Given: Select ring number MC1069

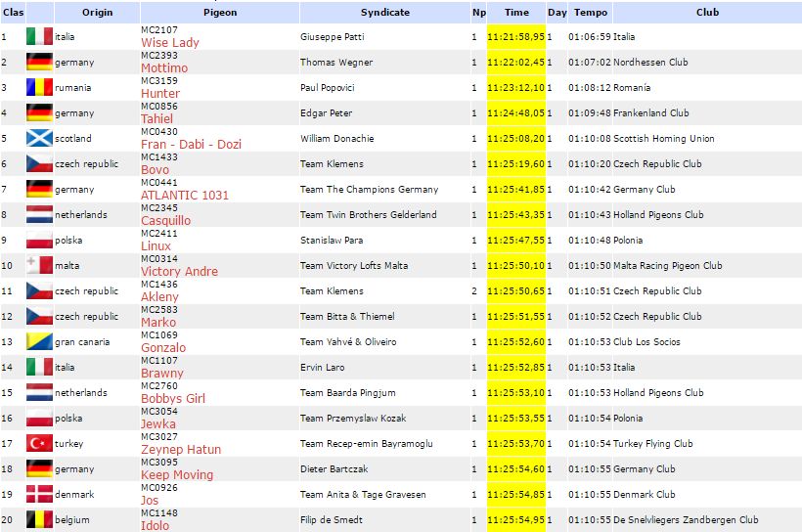Looking at the screenshot, I should click(159, 335).
